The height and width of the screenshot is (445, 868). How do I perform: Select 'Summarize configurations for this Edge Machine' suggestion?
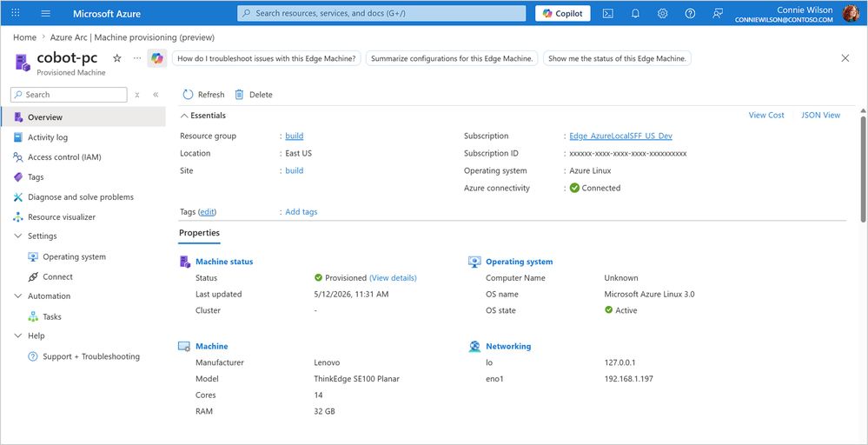click(452, 58)
